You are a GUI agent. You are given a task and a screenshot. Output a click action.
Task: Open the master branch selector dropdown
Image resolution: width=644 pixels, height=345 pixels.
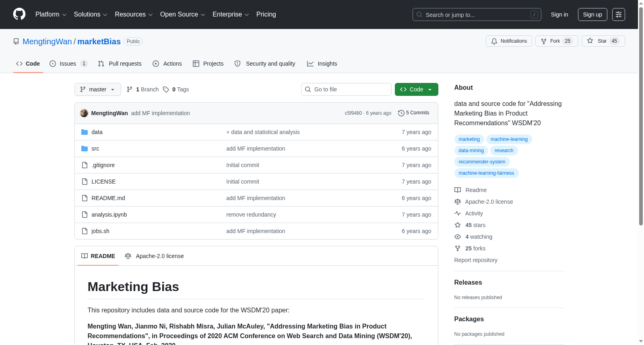click(98, 89)
